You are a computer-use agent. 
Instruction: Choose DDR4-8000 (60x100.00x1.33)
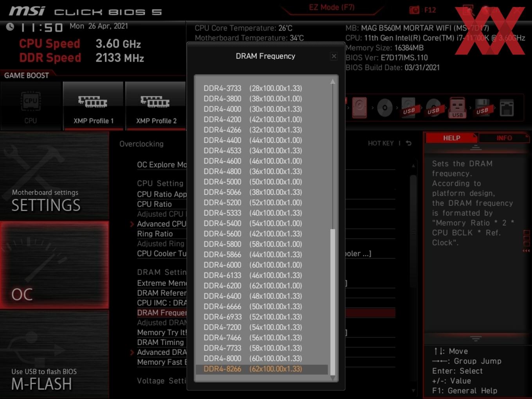click(x=262, y=359)
